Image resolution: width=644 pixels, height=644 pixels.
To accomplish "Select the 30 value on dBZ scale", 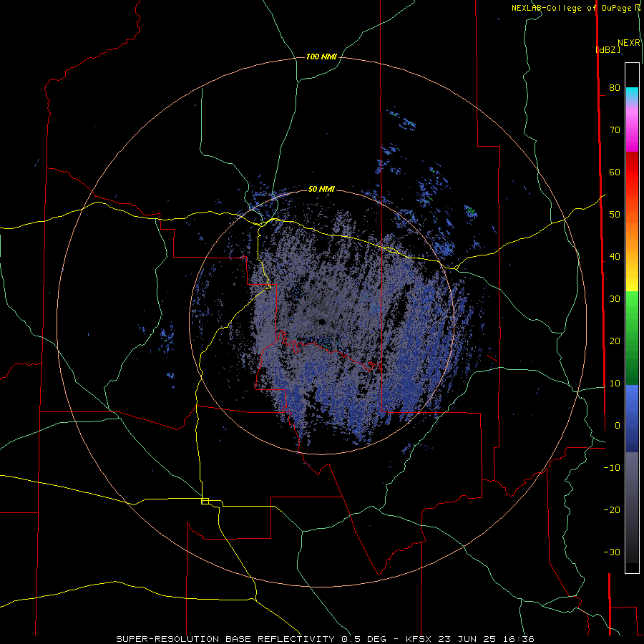I will 615,298.
